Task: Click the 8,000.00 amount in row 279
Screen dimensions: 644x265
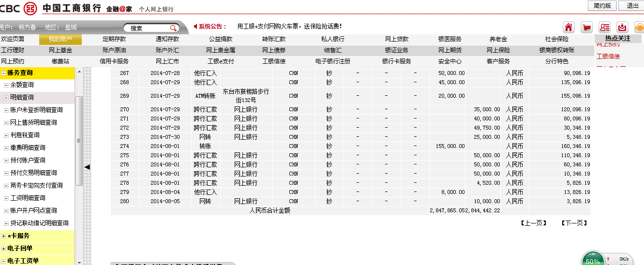Action: pyautogui.click(x=453, y=192)
